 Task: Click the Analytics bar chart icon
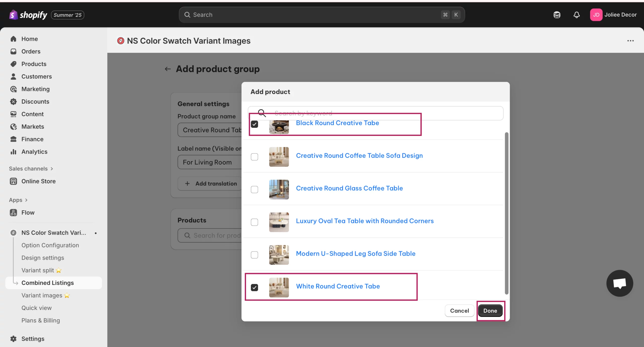tap(13, 152)
